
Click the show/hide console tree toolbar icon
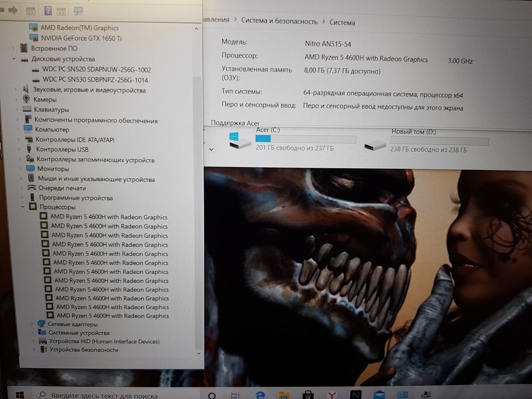pos(31,11)
